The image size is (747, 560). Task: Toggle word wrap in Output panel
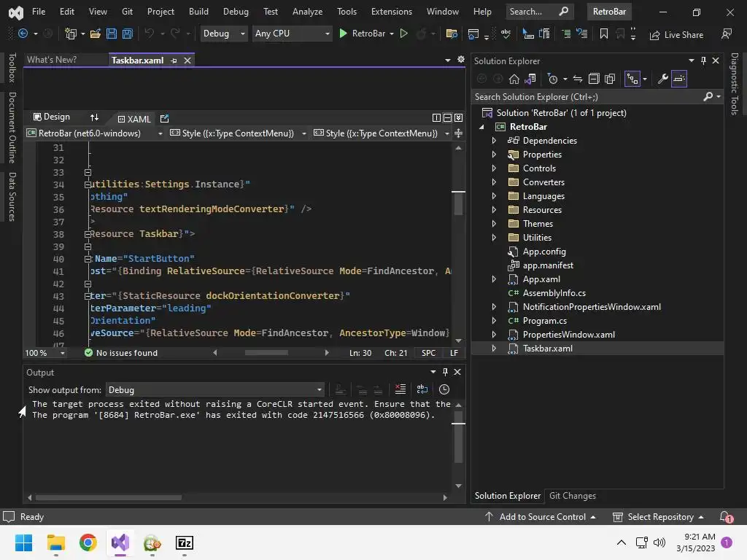coord(422,389)
